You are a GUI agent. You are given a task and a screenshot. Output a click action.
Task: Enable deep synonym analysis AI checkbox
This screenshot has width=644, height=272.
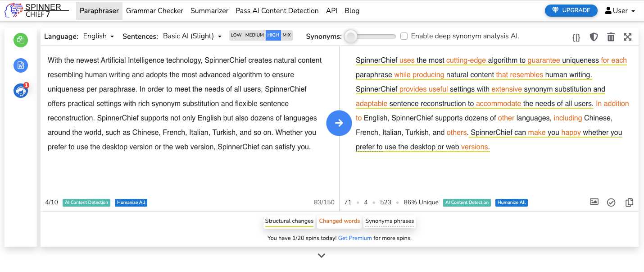[x=404, y=36]
